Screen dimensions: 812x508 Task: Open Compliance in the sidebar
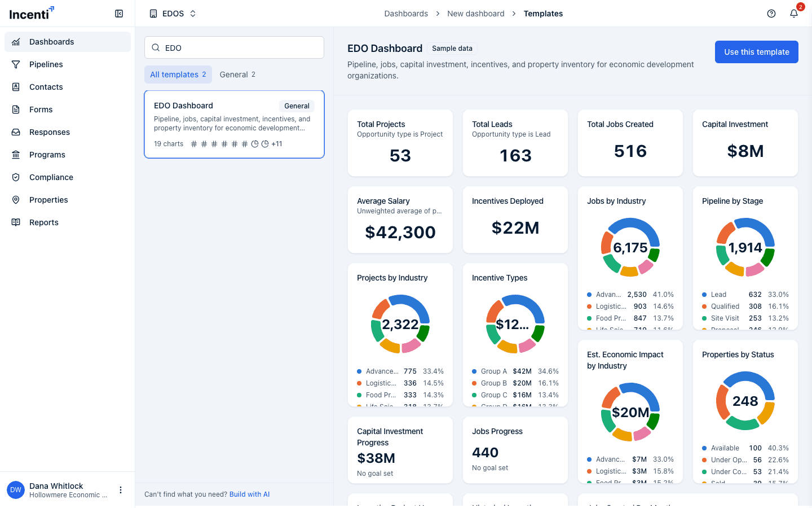pyautogui.click(x=68, y=177)
